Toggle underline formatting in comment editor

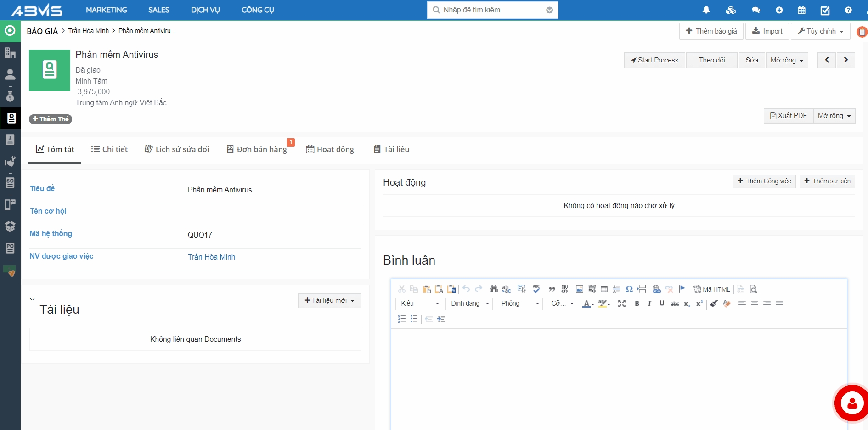(662, 304)
